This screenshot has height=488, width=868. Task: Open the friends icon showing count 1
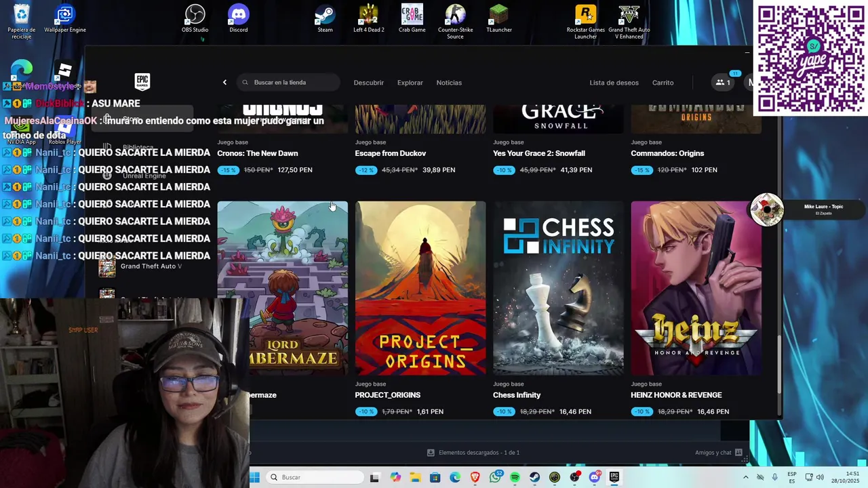click(x=723, y=83)
